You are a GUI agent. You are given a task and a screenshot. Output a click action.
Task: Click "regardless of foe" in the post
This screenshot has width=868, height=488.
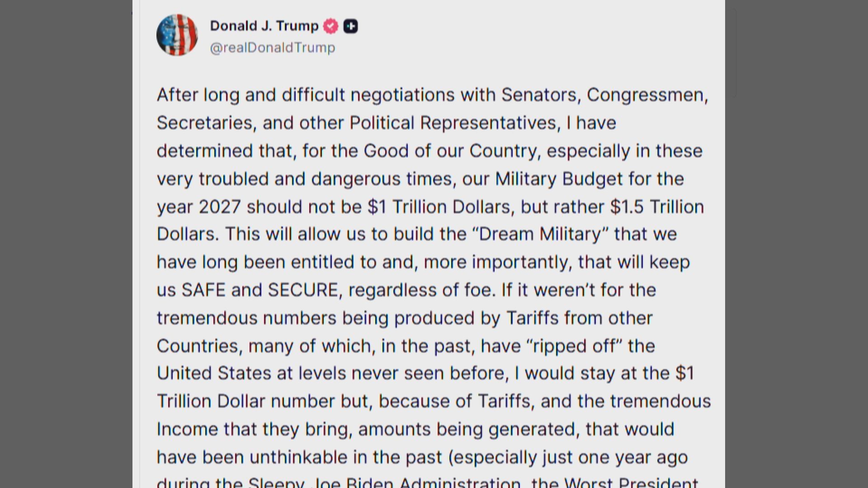[x=420, y=290]
